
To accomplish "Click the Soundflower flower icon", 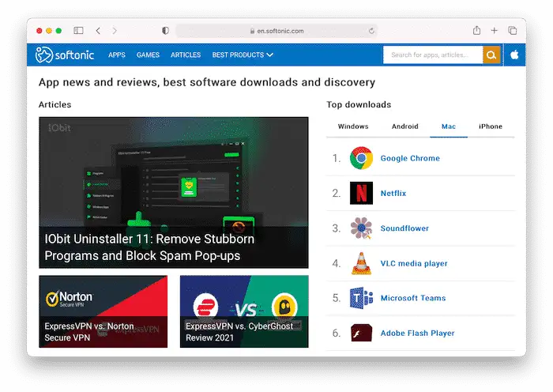I will click(x=361, y=228).
